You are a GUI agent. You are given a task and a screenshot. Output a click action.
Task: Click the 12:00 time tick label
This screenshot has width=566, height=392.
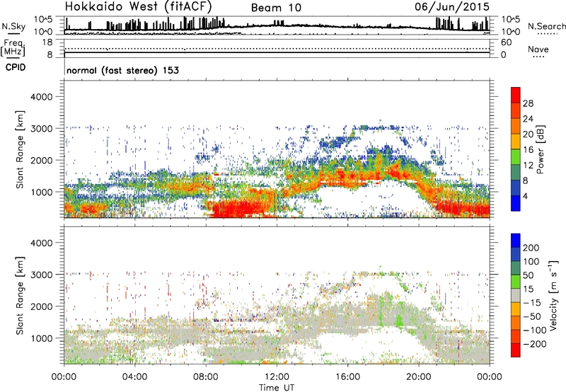pyautogui.click(x=277, y=377)
